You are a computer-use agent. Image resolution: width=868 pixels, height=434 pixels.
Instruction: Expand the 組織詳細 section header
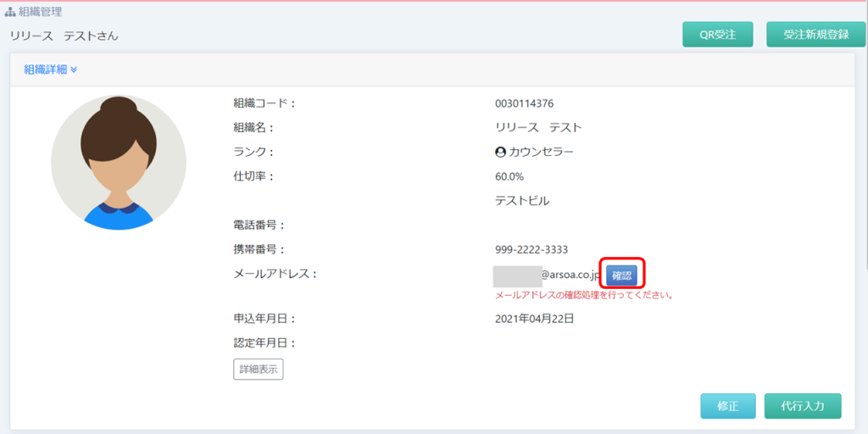pos(46,70)
